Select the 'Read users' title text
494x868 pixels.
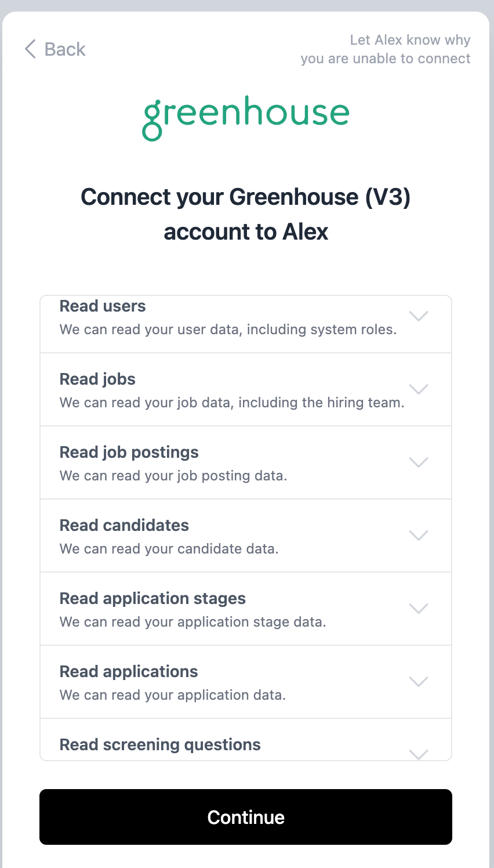(103, 306)
